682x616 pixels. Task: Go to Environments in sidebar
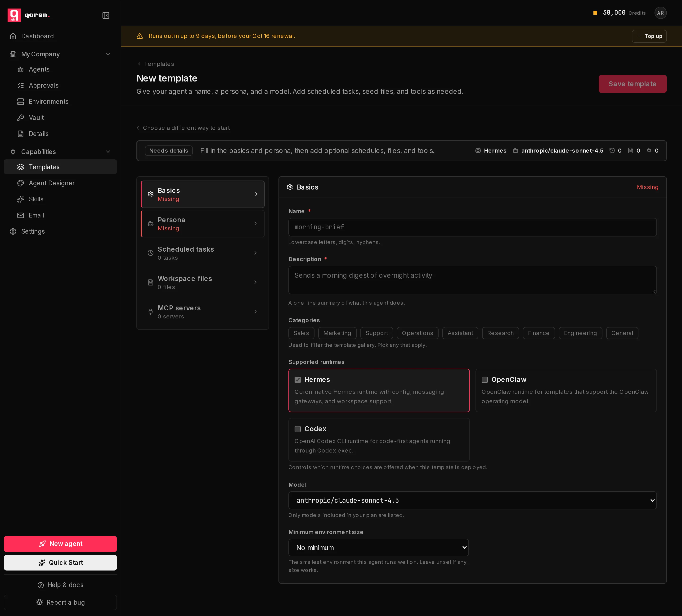click(60, 102)
